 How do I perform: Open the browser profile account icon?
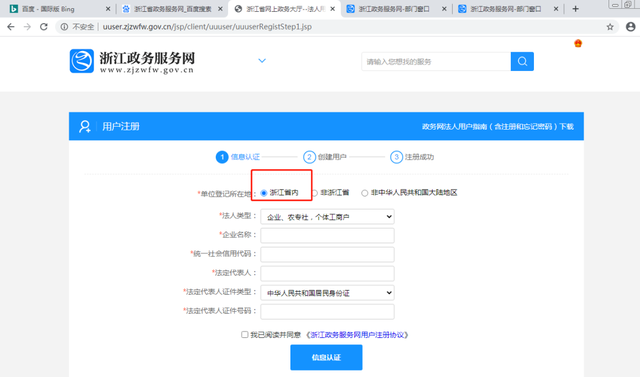pos(630,27)
